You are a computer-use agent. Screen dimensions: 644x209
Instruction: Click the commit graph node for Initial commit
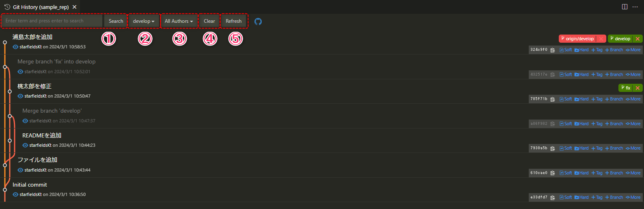click(x=5, y=190)
